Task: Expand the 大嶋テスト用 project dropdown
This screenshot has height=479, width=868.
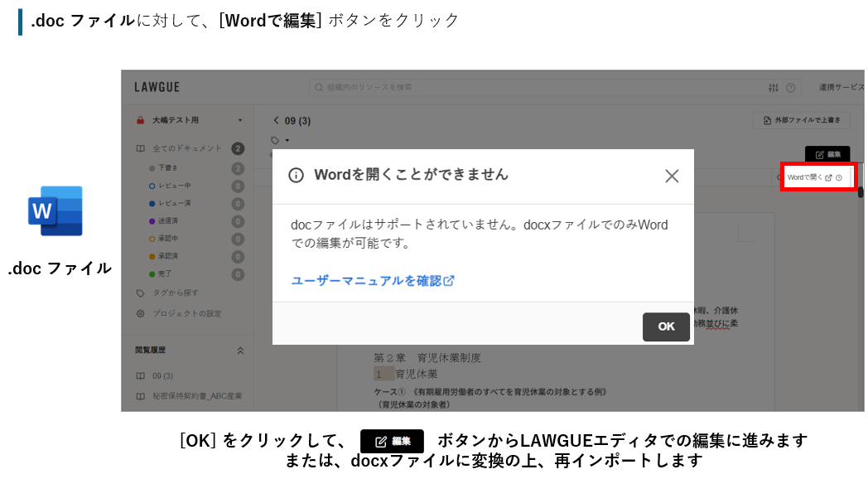Action: click(x=239, y=120)
